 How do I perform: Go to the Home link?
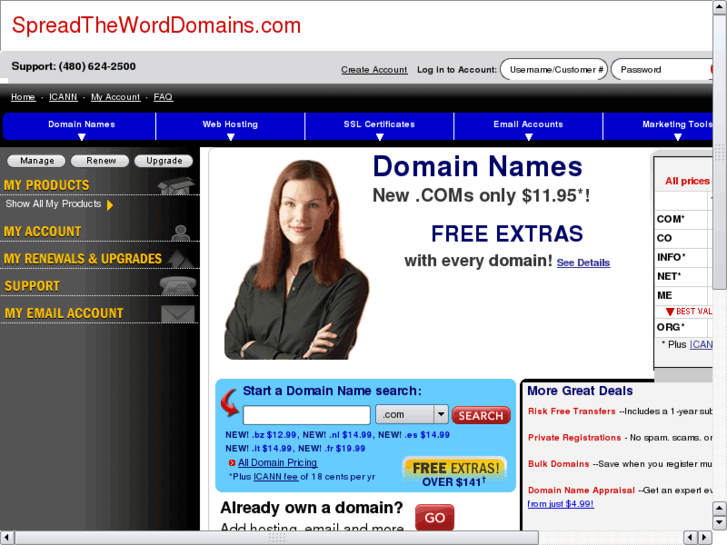[23, 97]
